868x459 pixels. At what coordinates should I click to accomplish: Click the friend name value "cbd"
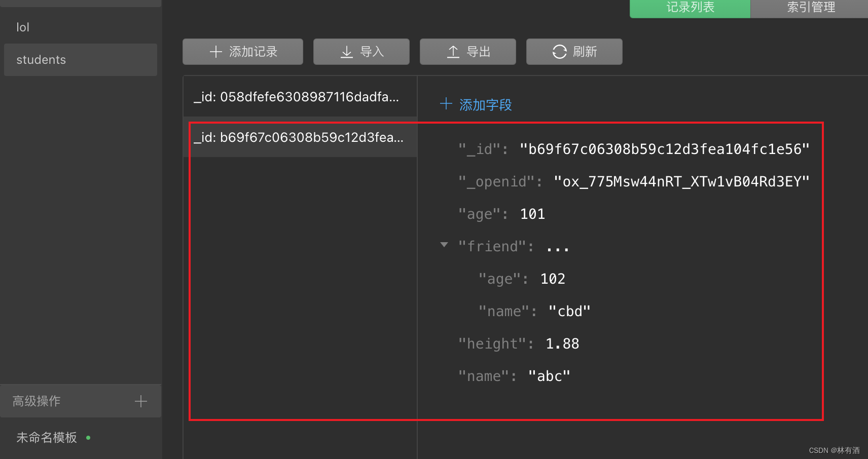click(569, 312)
